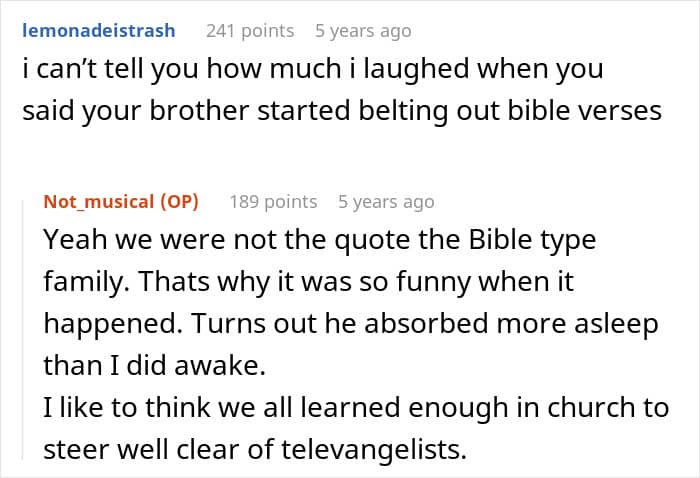
Task: Click the top comment's 5 years ago timestamp
Action: (363, 31)
